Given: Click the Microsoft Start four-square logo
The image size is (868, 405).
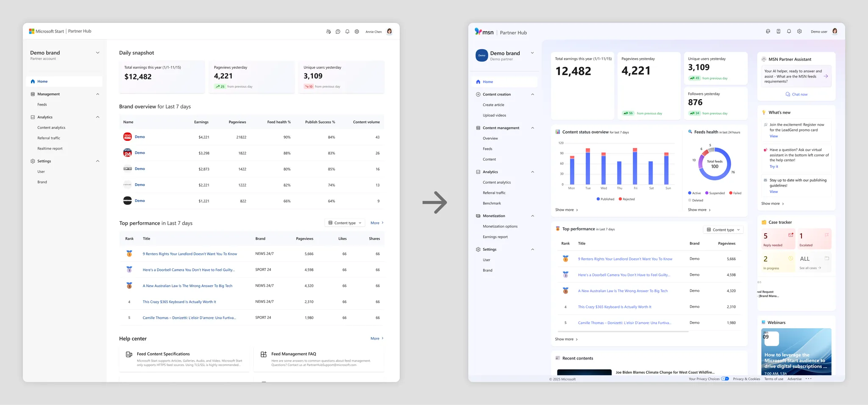Looking at the screenshot, I should pos(32,31).
